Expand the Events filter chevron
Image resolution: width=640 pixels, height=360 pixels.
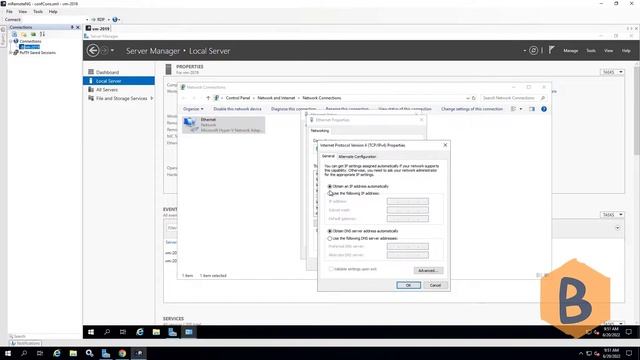(618, 228)
